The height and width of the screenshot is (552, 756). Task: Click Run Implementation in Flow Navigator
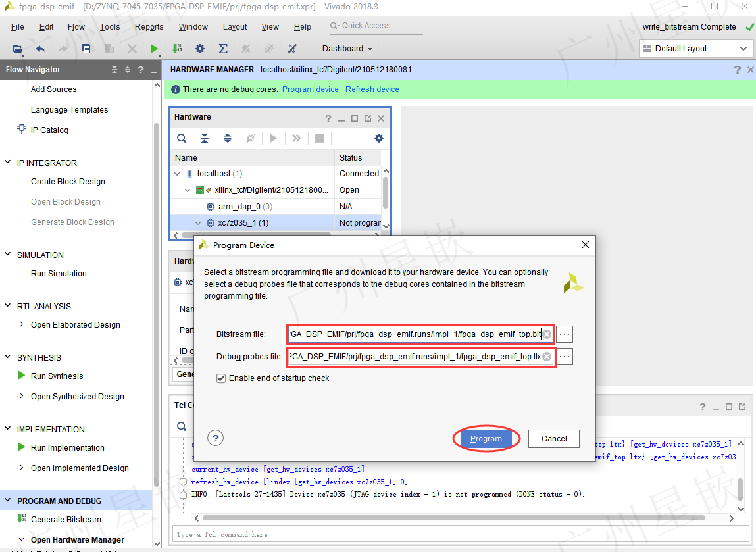(x=67, y=448)
